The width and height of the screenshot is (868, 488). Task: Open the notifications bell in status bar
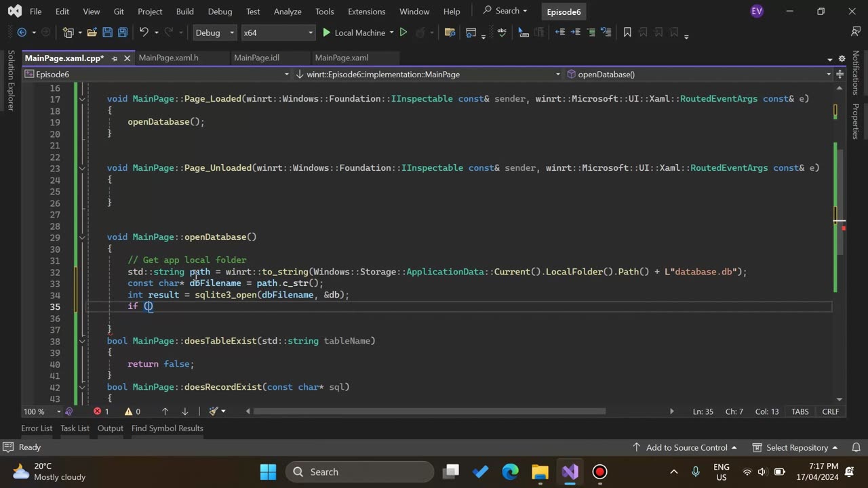pos(856,447)
